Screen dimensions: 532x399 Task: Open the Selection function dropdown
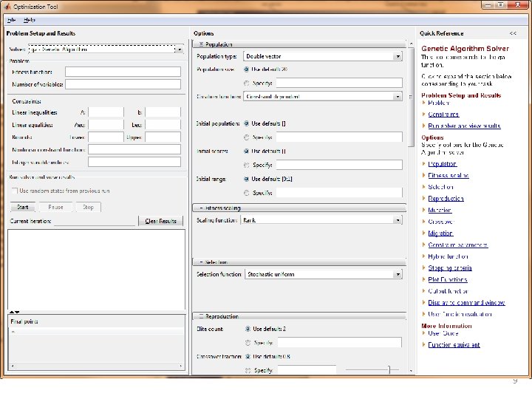point(324,274)
